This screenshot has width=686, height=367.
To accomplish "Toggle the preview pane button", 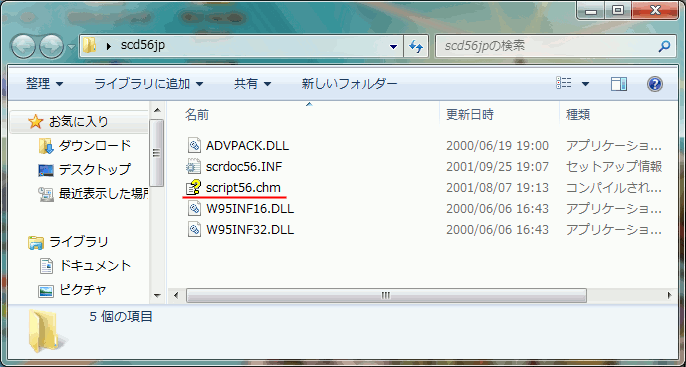I will 619,84.
